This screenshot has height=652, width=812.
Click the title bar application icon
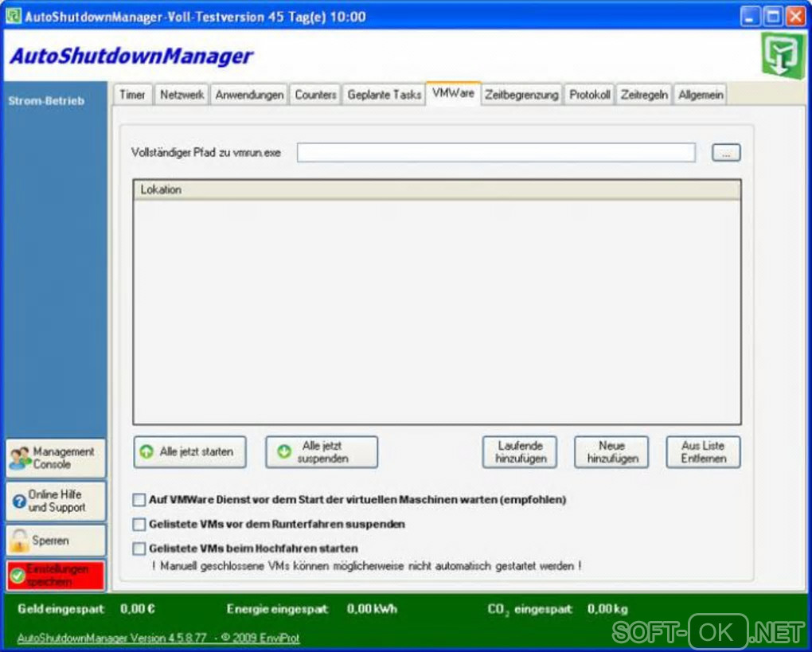13,16
